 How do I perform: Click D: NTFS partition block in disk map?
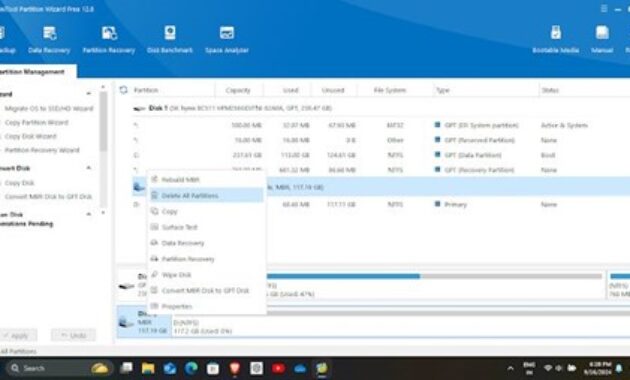pos(401,323)
